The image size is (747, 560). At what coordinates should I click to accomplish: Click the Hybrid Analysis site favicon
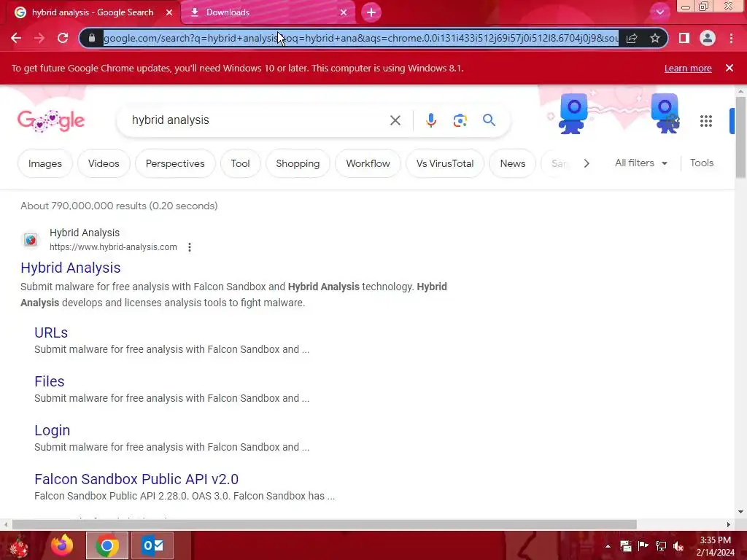point(31,239)
